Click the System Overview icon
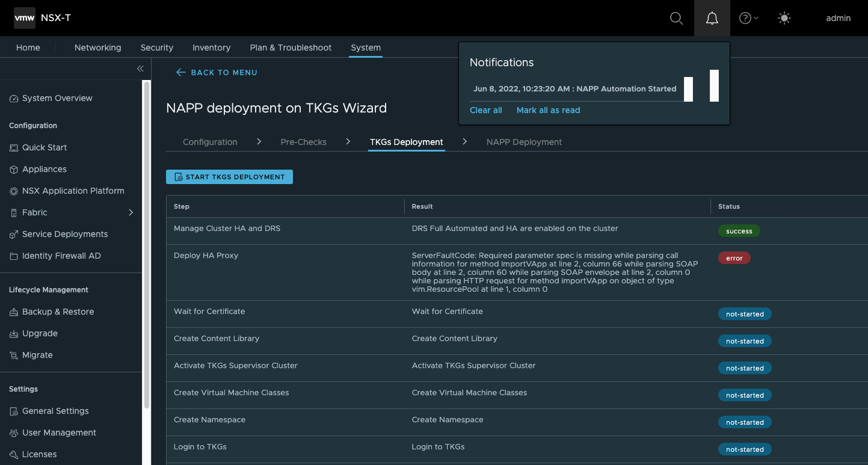The height and width of the screenshot is (465, 868). click(x=14, y=99)
